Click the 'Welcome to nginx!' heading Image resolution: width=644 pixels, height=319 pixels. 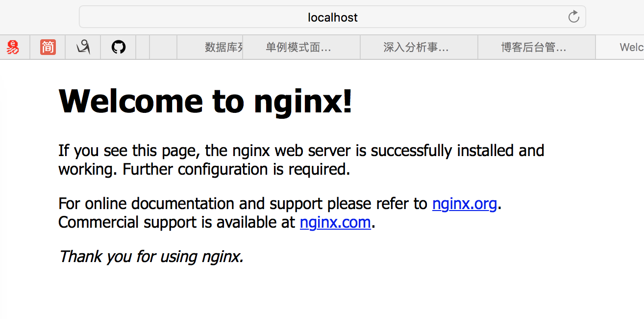point(205,101)
